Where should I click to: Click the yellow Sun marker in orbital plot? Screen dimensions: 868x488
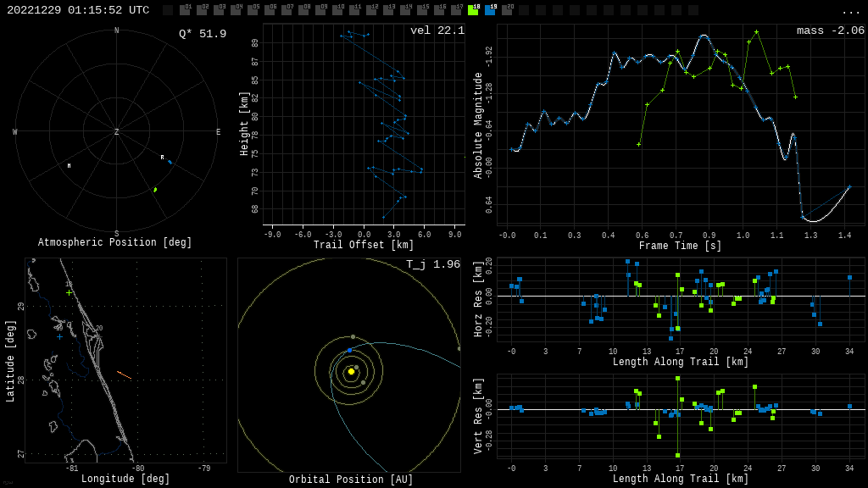[x=351, y=371]
